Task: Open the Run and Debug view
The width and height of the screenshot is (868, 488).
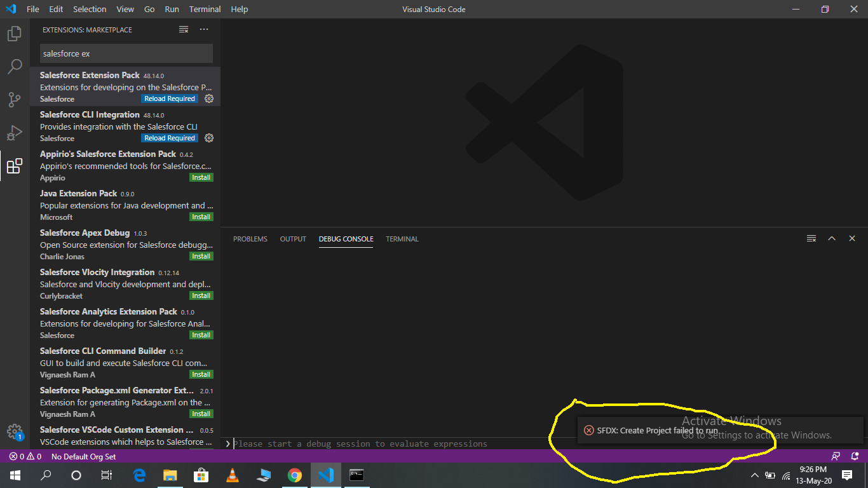Action: pos(14,133)
